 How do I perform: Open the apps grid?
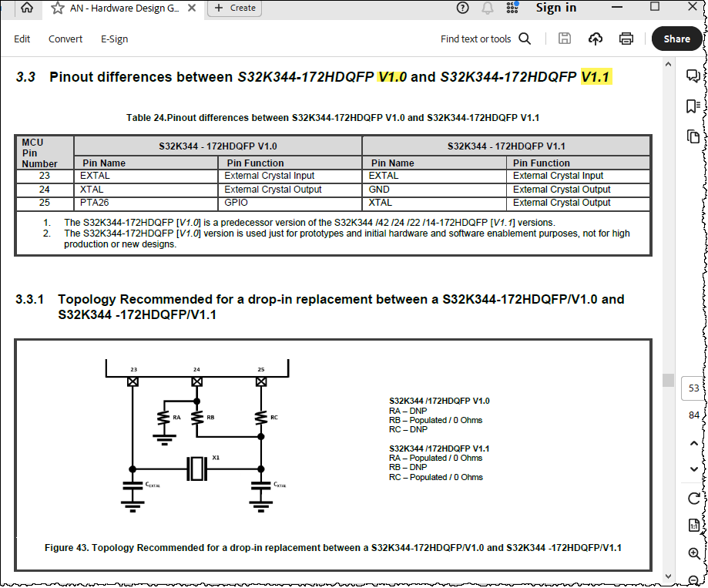click(511, 8)
